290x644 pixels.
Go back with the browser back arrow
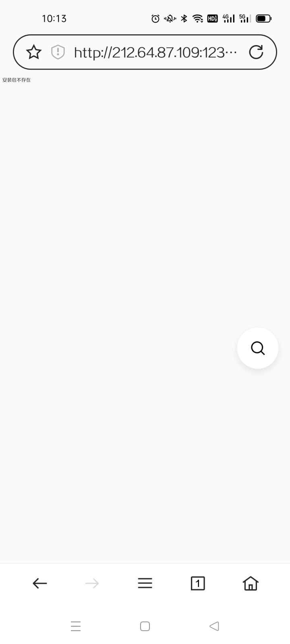tap(40, 583)
